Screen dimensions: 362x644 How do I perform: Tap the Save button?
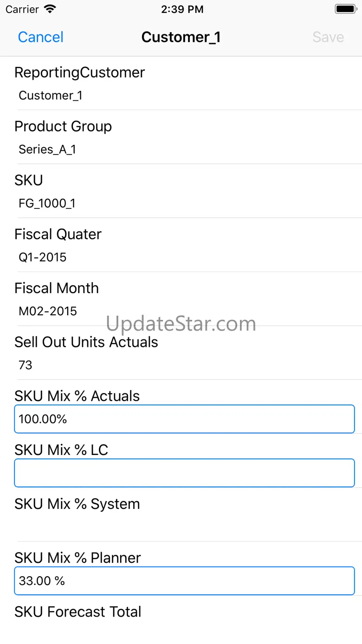[328, 37]
